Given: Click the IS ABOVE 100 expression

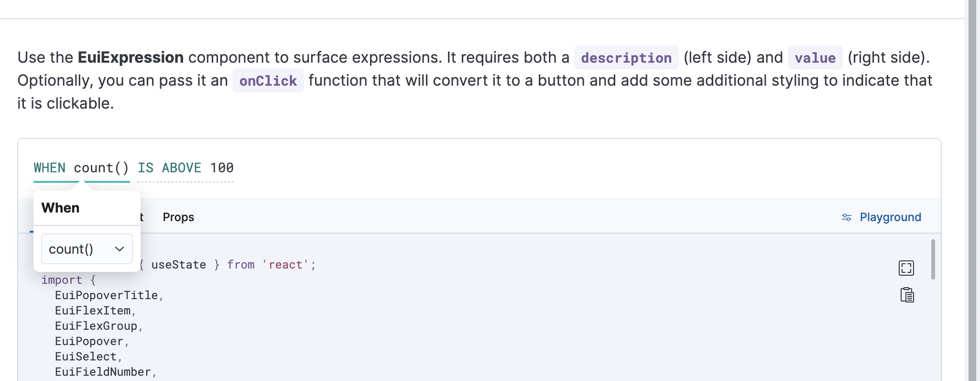Looking at the screenshot, I should (x=185, y=168).
